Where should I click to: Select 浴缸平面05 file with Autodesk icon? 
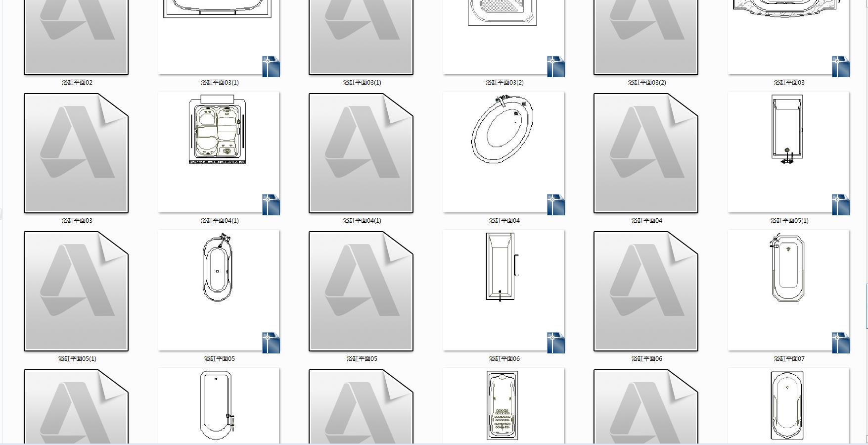point(361,291)
